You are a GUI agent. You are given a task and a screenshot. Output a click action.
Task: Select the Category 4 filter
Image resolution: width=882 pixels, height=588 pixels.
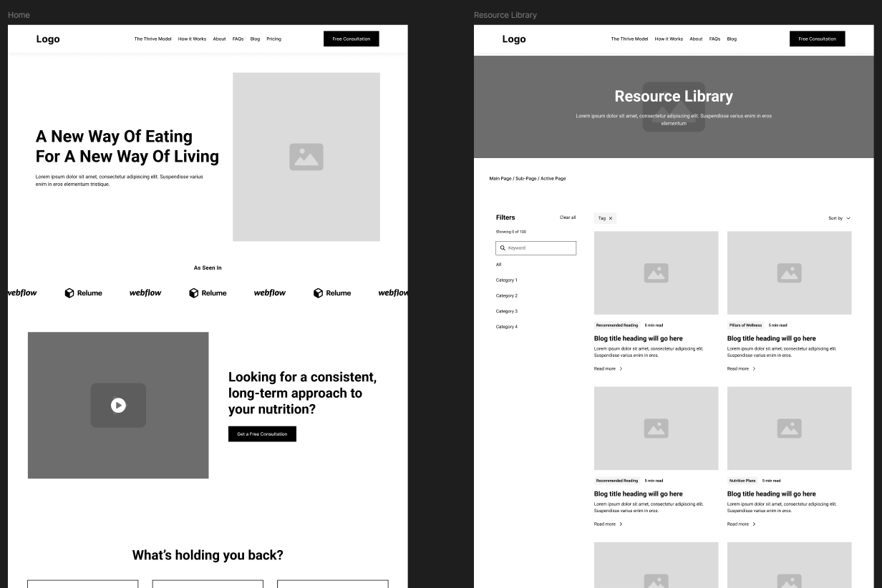[506, 327]
